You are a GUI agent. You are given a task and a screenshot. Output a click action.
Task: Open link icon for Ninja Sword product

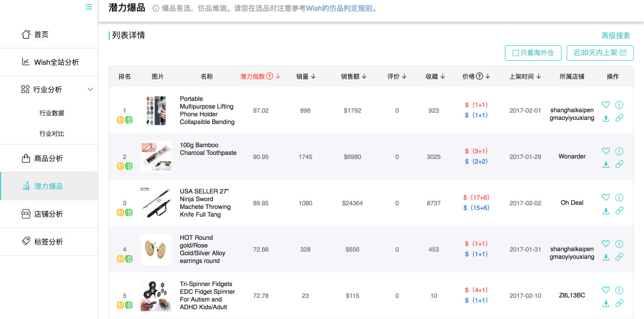tap(619, 211)
